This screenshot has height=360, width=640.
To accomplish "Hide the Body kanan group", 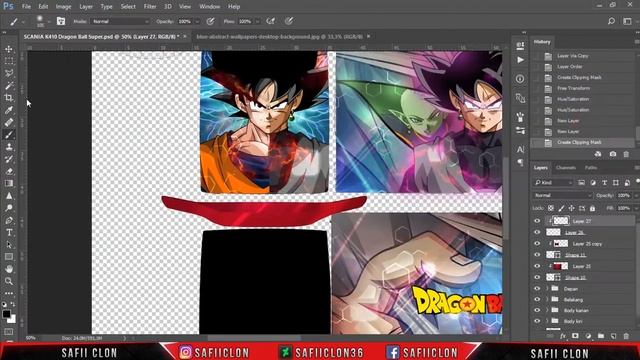I will tap(537, 310).
